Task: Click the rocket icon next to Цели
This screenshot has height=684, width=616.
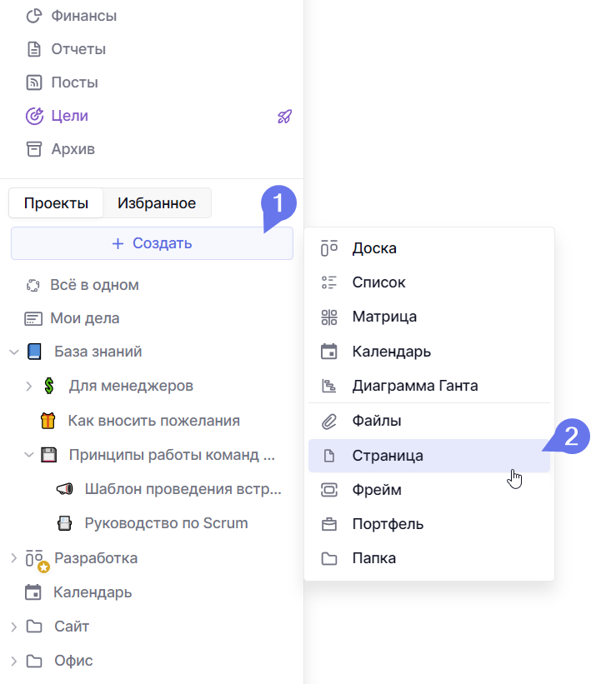Action: click(x=284, y=117)
